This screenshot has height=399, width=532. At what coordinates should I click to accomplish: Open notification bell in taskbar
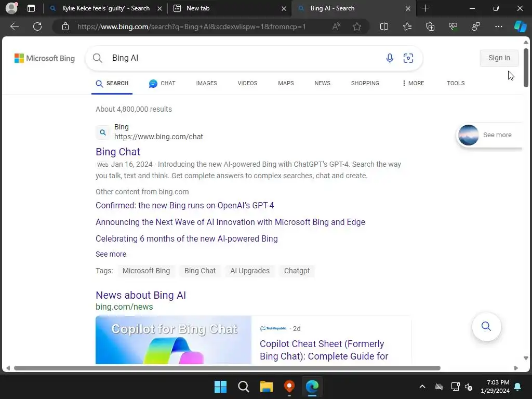(x=518, y=387)
